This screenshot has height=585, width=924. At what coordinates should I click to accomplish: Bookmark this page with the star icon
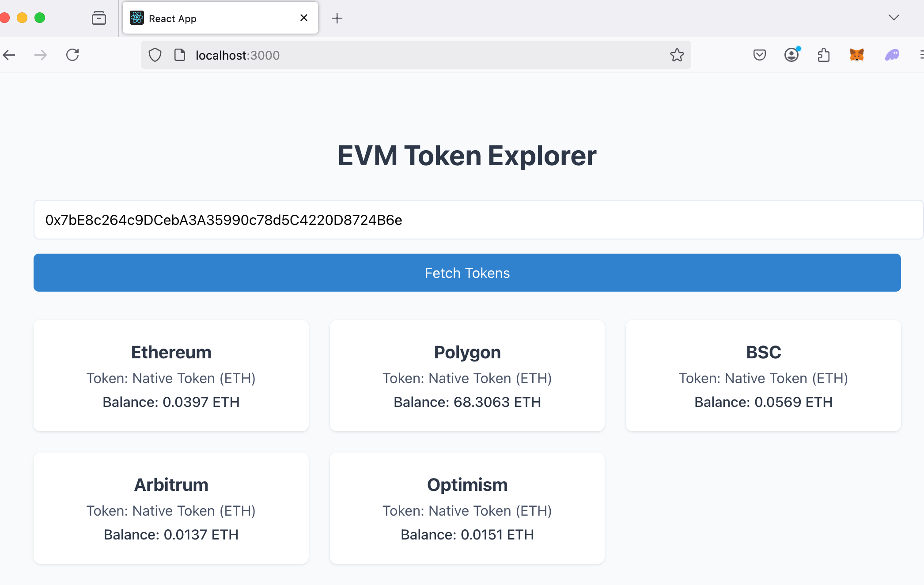pos(677,55)
